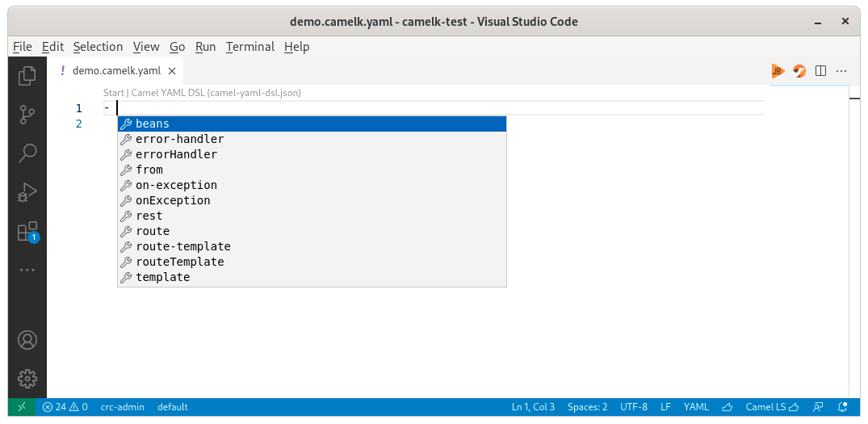The width and height of the screenshot is (868, 424).
Task: Open the Manage gear menu
Action: 27,378
